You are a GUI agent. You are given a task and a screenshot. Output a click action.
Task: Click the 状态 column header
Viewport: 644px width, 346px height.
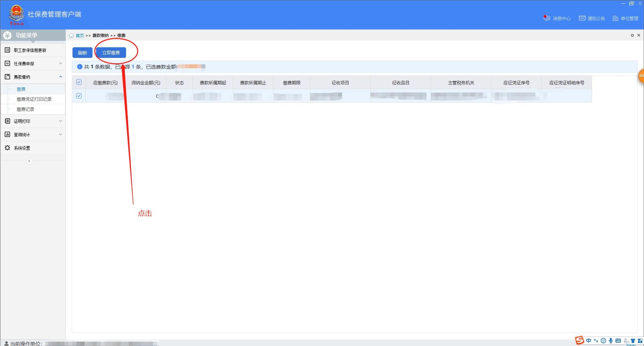coord(179,83)
